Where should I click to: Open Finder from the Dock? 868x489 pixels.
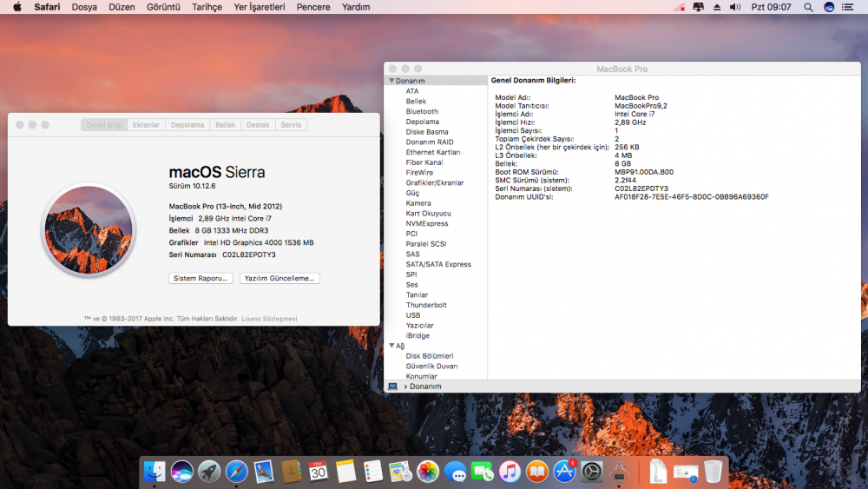(155, 472)
